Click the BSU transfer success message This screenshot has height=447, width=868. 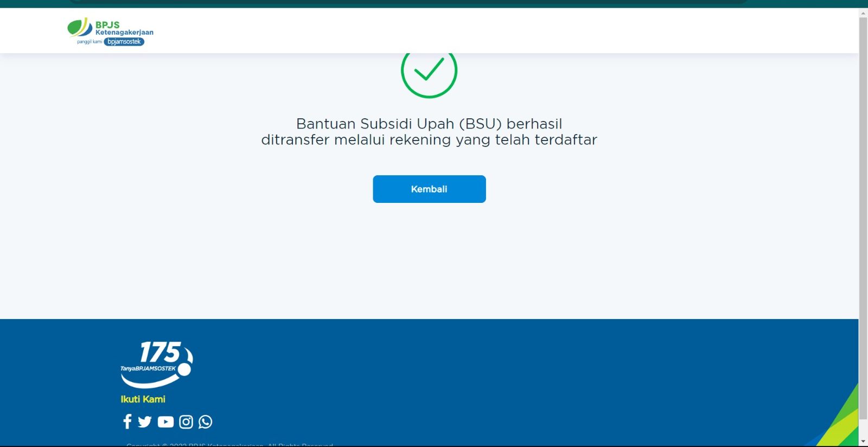(x=429, y=132)
